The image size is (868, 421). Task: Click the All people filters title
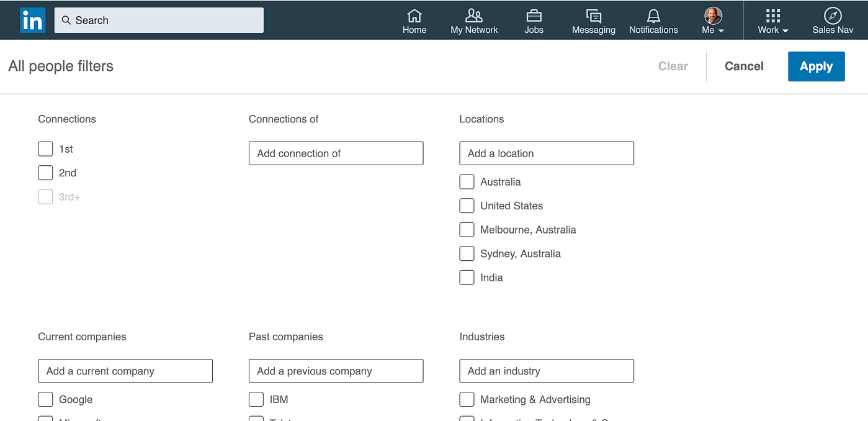point(61,66)
